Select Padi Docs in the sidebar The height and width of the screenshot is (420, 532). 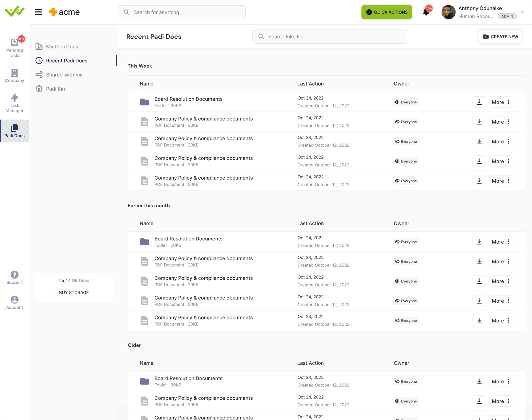[x=14, y=131]
